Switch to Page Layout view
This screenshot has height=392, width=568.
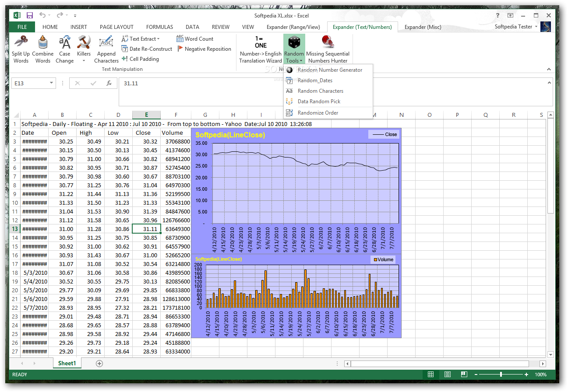448,374
